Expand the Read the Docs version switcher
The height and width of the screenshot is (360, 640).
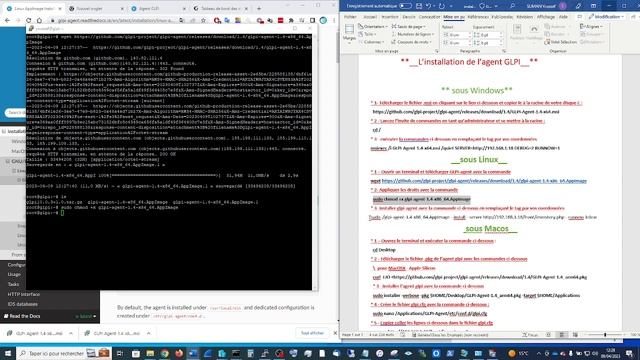[x=49, y=316]
